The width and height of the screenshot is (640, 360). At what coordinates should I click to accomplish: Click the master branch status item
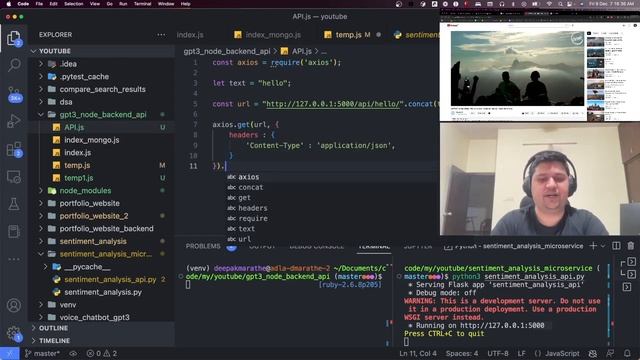42,353
